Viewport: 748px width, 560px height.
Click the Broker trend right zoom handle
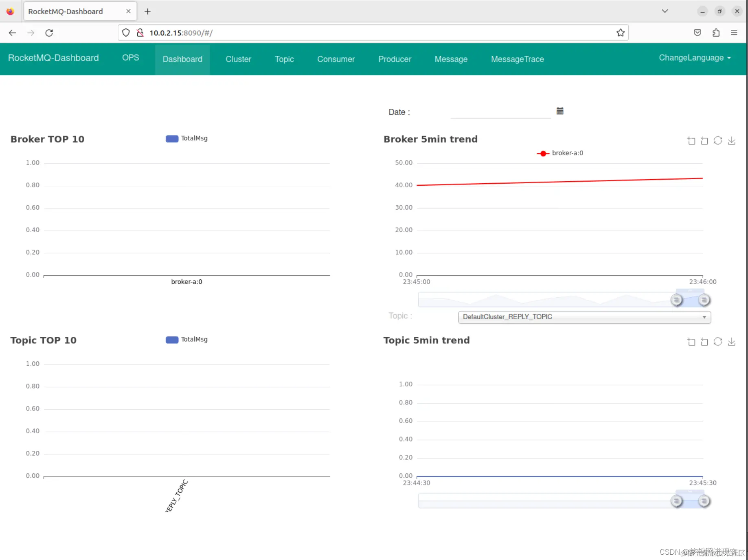pyautogui.click(x=704, y=300)
